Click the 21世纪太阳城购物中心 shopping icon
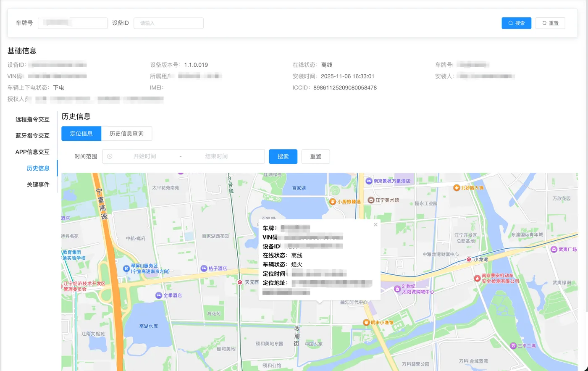 pos(397,289)
